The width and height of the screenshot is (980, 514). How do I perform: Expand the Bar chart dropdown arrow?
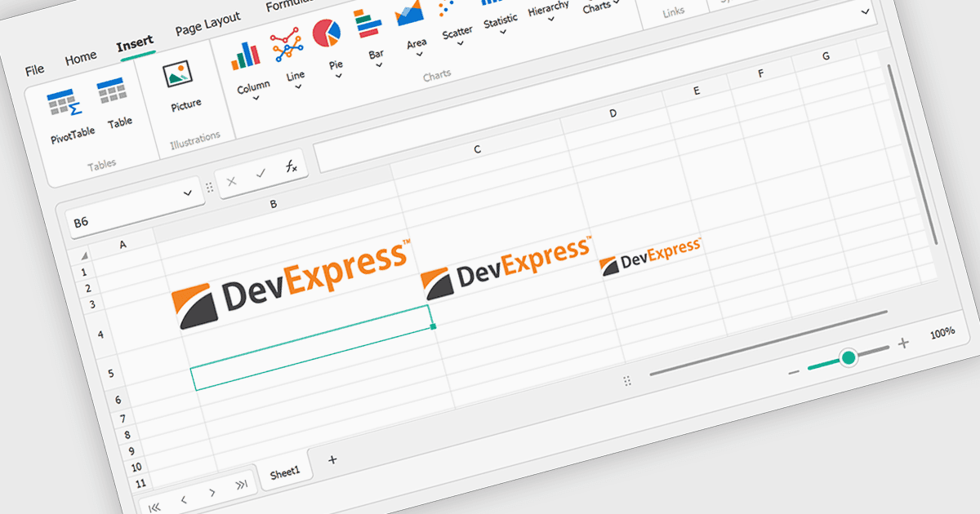pos(379,65)
